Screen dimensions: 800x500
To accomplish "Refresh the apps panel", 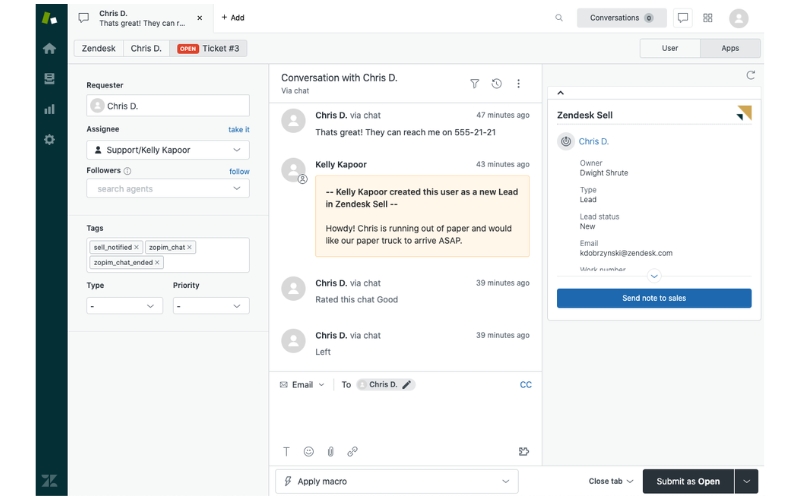I will pyautogui.click(x=751, y=75).
